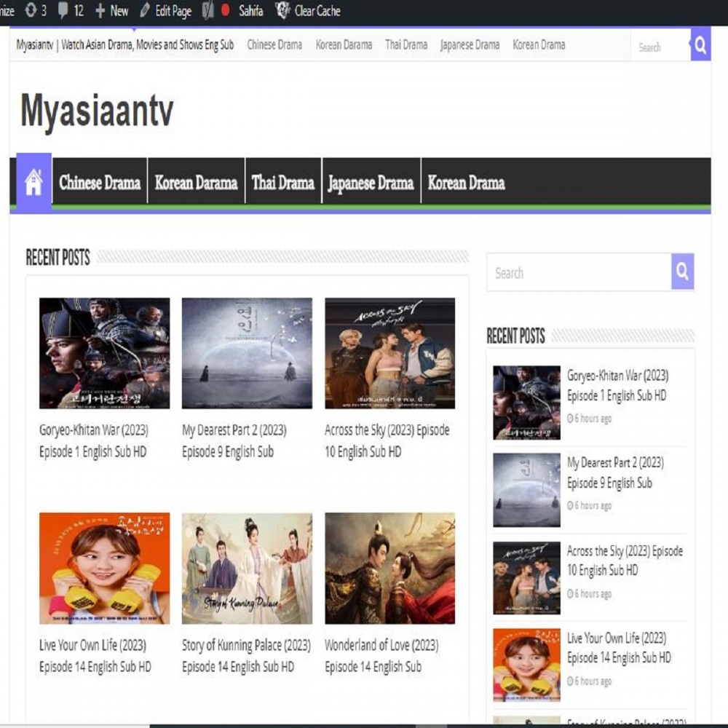The height and width of the screenshot is (728, 728).
Task: Open My Dearest Part 2 poster in main grid
Action: coord(247,353)
